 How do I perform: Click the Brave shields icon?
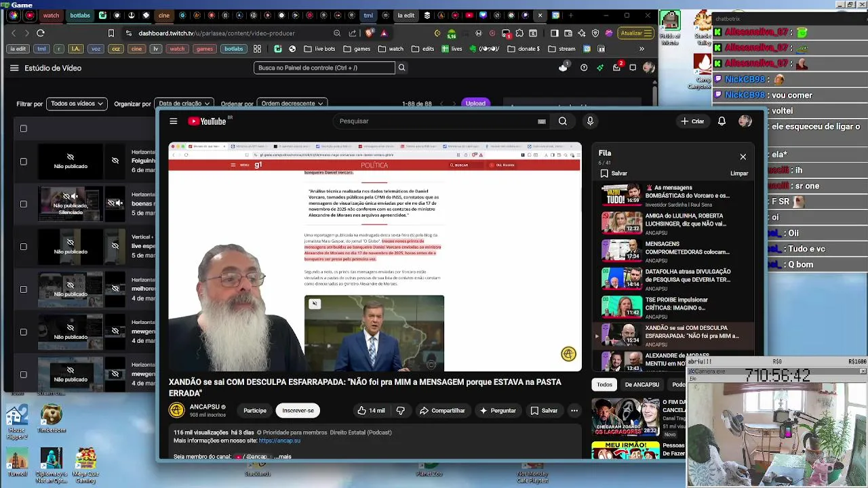pyautogui.click(x=370, y=33)
